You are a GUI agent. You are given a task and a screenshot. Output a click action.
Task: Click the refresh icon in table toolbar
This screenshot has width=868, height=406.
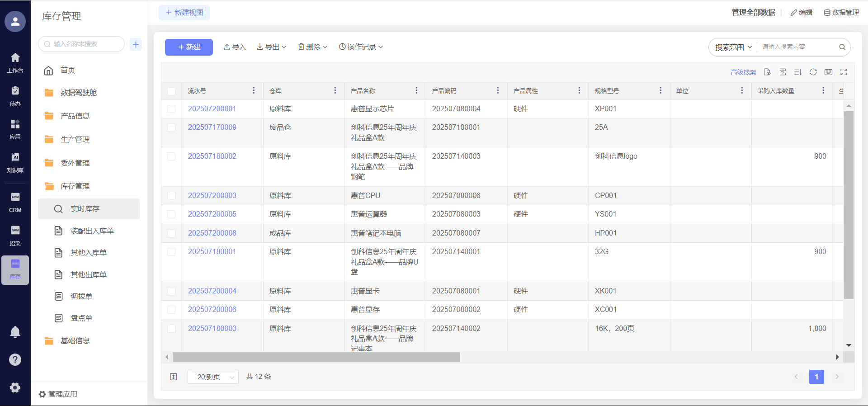[x=813, y=72]
